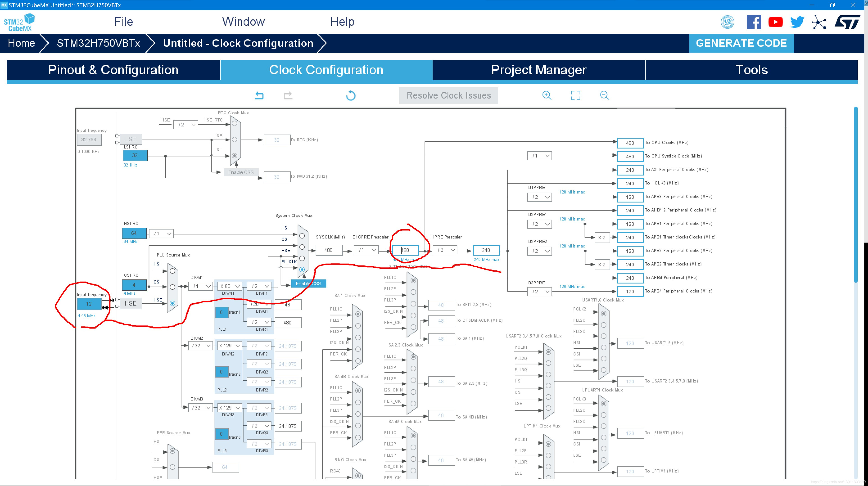Click STM32H750VBTx breadcrumb
This screenshot has height=486, width=868.
pyautogui.click(x=98, y=43)
